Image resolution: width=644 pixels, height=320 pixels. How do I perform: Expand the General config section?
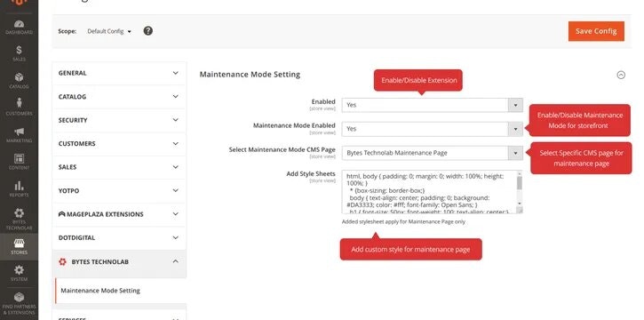[x=119, y=73]
